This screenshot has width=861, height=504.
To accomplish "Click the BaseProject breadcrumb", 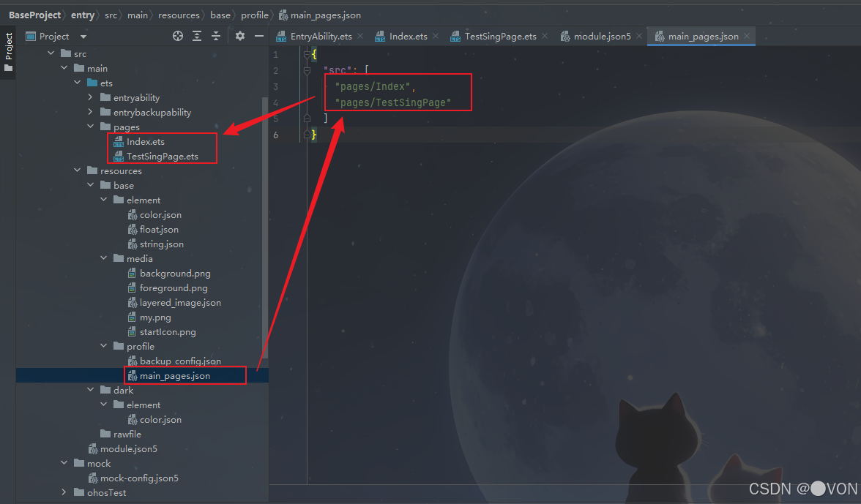I will (x=34, y=15).
